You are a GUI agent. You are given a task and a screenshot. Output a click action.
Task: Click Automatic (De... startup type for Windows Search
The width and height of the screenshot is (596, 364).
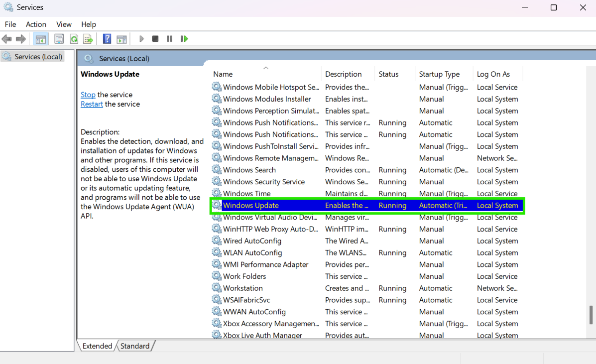[444, 170]
